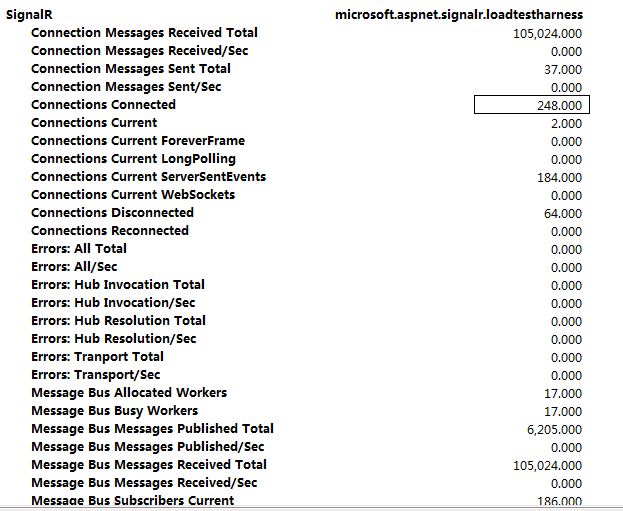This screenshot has width=623, height=511.
Task: Select the Connections Current WebSockets counter
Action: click(133, 195)
